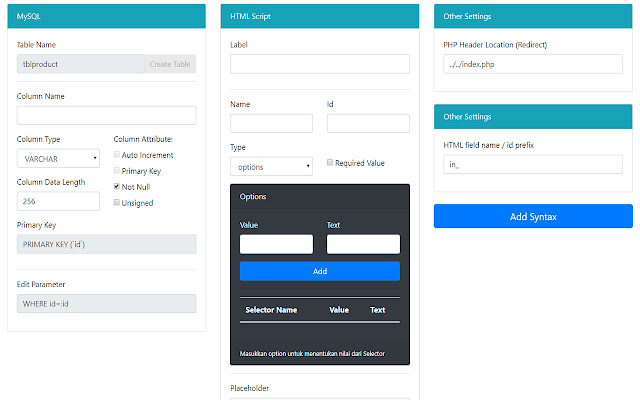Open the Column Type VARCHAR dropdown
Image resolution: width=640 pixels, height=400 pixels.
coord(58,158)
